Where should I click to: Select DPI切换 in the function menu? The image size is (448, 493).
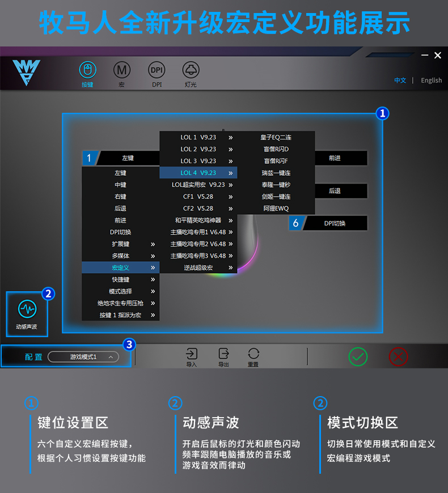tap(120, 232)
